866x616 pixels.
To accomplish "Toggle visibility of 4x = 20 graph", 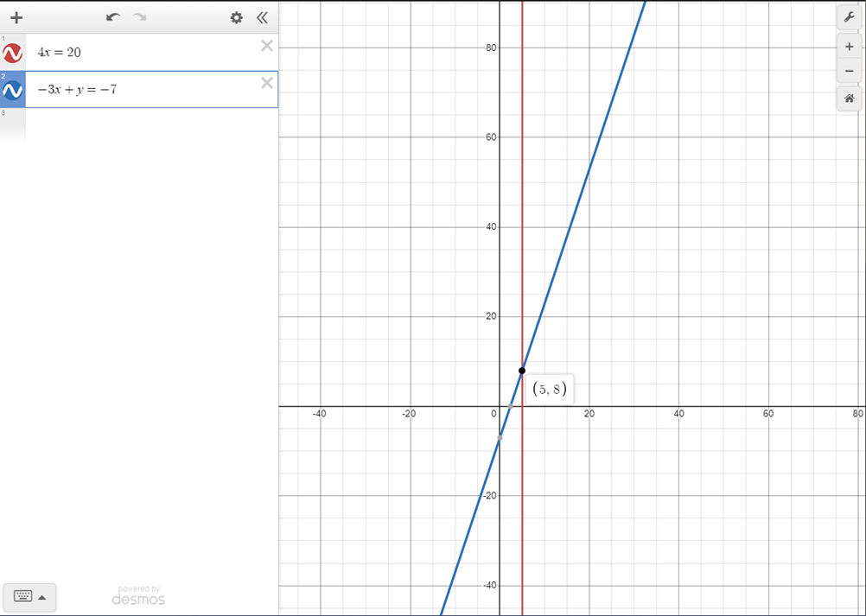I will point(13,53).
